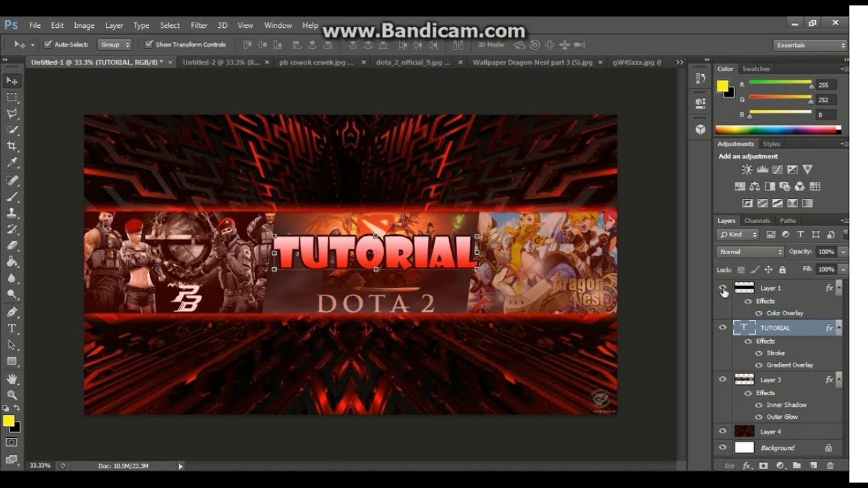Screen dimensions: 868x488
Task: Select the Horizontal Type tool
Action: pyautogui.click(x=12, y=328)
